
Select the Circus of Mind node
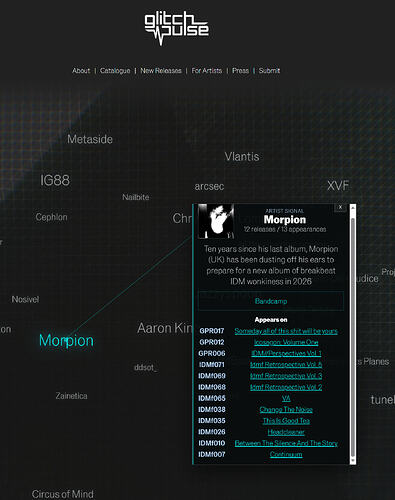tap(63, 494)
